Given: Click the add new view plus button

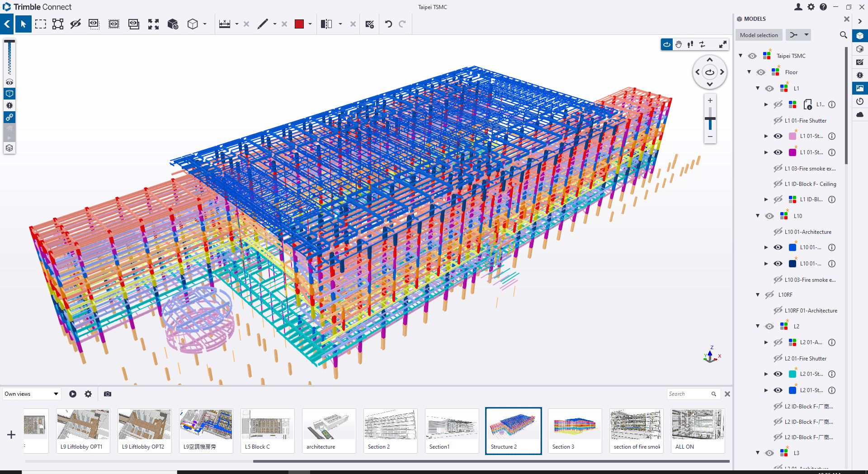Looking at the screenshot, I should (x=11, y=435).
